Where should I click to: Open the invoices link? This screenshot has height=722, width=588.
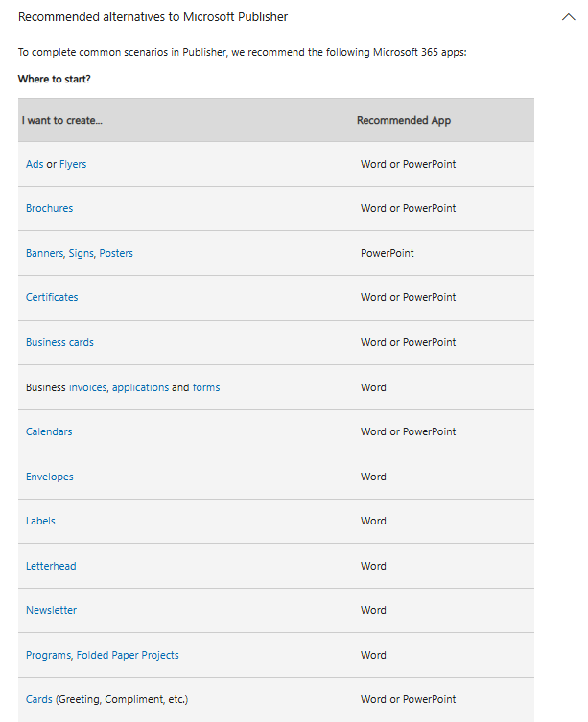point(89,387)
